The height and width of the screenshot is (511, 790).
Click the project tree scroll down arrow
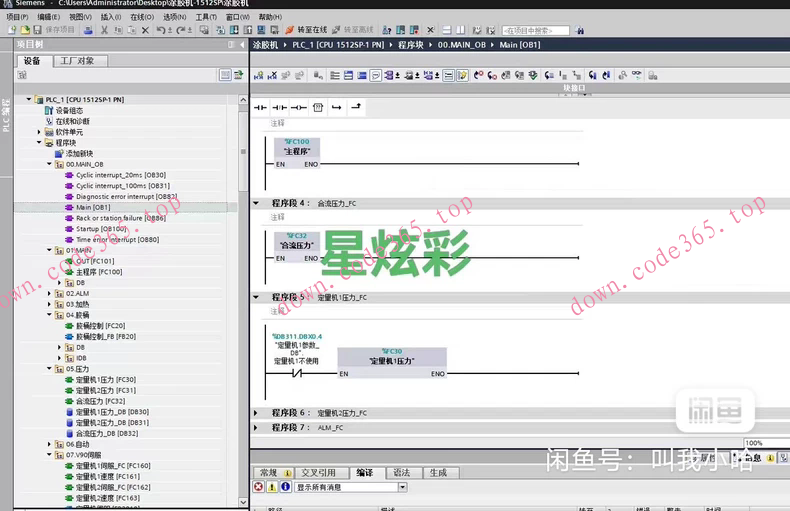click(243, 502)
